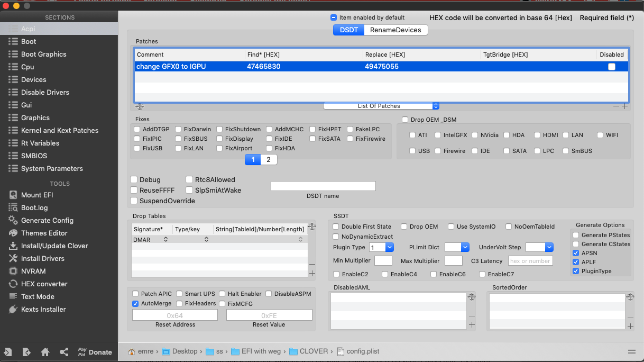Viewport: 644px width, 362px height.
Task: Go to page 2 of Fixes
Action: (x=269, y=160)
